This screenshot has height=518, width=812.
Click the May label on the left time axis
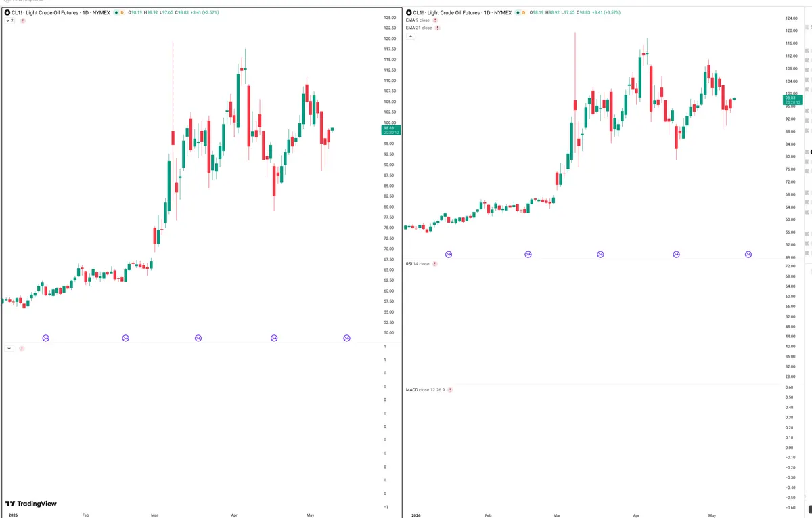click(310, 515)
